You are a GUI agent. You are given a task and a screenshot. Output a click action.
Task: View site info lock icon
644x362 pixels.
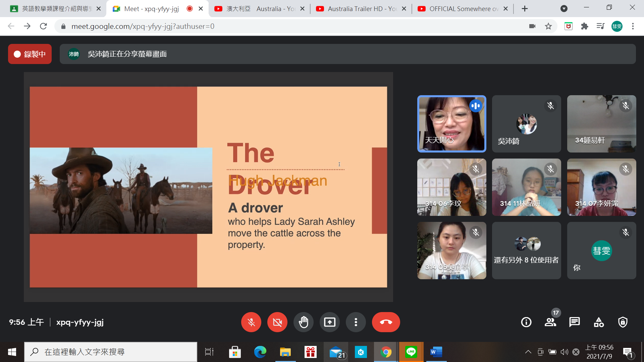click(x=63, y=26)
